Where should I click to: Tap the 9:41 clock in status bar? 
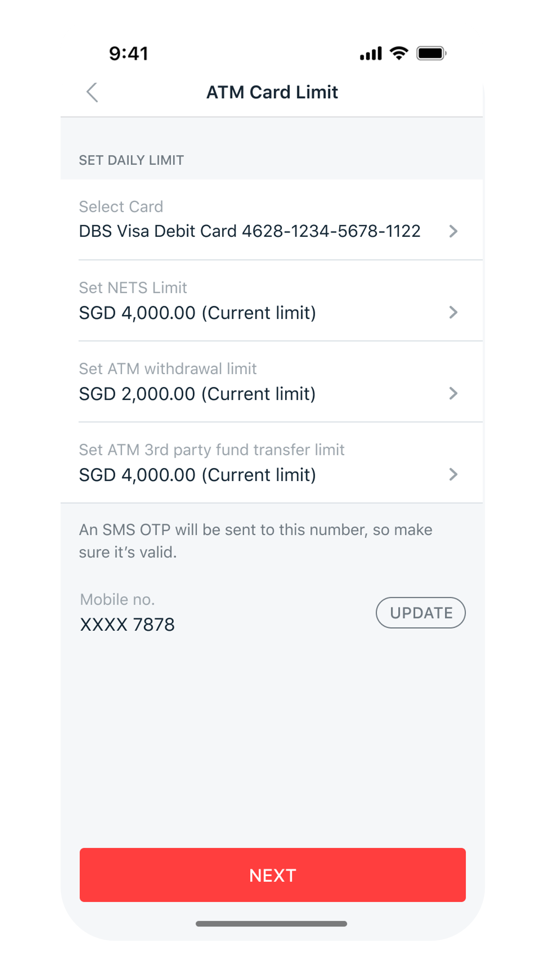129,53
